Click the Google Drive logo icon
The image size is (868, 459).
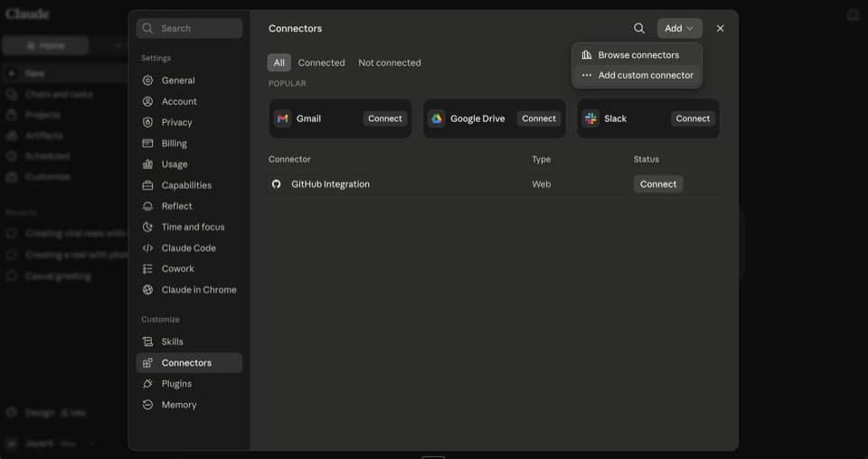[436, 118]
